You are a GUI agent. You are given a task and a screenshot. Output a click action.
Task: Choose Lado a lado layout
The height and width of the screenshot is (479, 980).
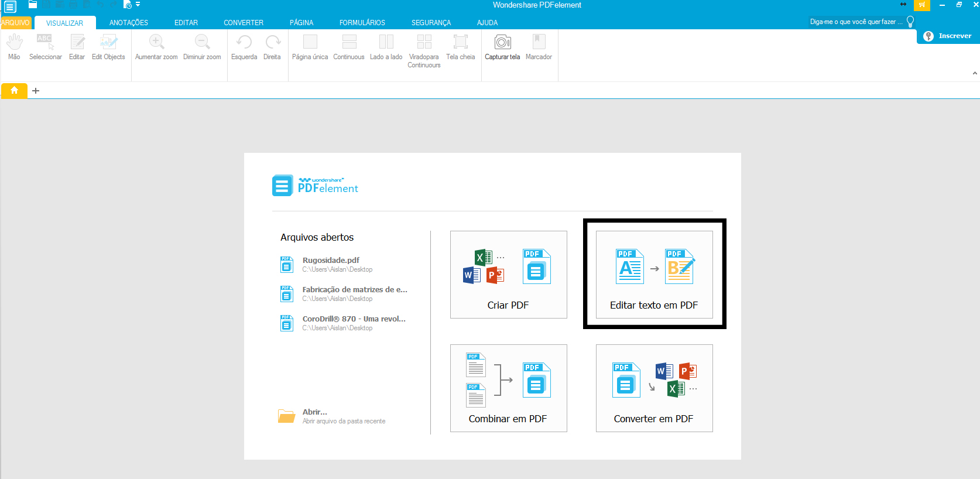[386, 47]
